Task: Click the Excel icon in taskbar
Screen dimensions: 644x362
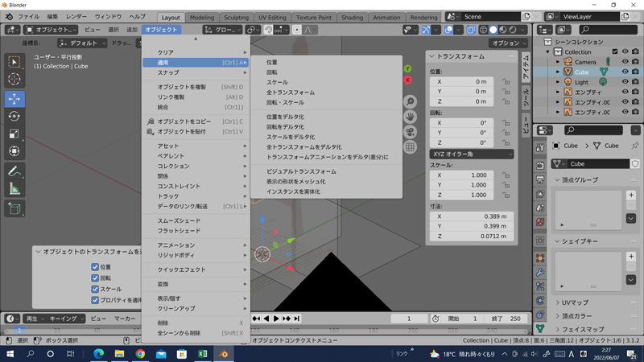Action: (203, 354)
